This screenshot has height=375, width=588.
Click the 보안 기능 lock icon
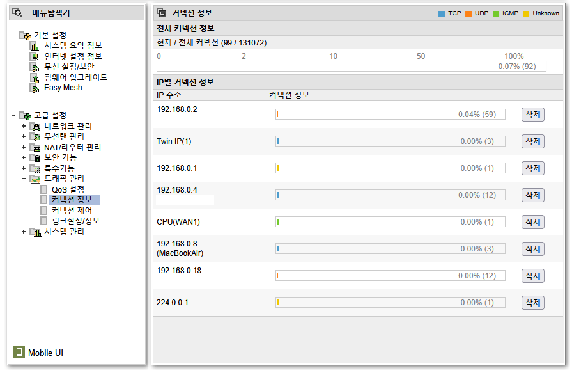pos(35,157)
